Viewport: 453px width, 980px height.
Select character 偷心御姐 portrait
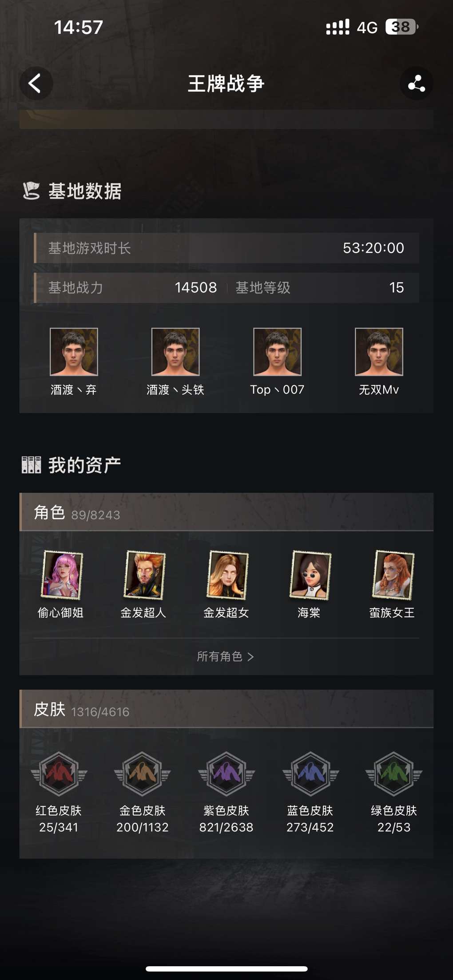[x=62, y=575]
